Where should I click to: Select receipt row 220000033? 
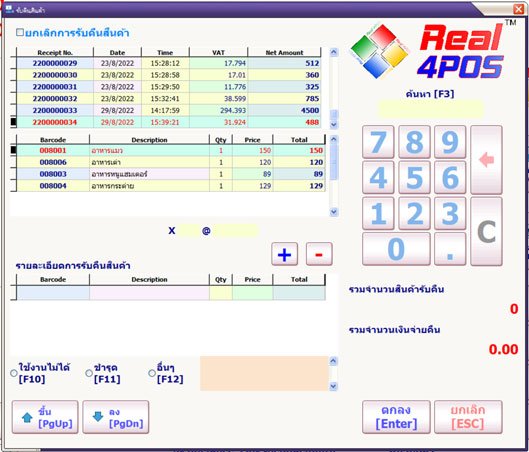(168, 110)
